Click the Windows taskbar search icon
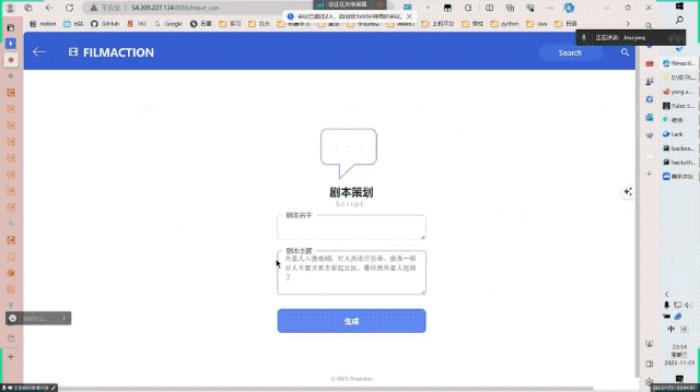The image size is (700, 392). pyautogui.click(x=679, y=20)
